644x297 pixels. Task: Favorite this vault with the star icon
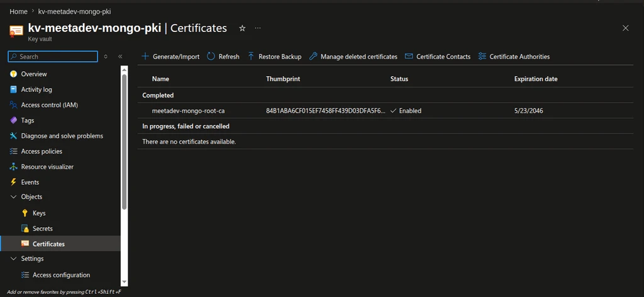[242, 28]
